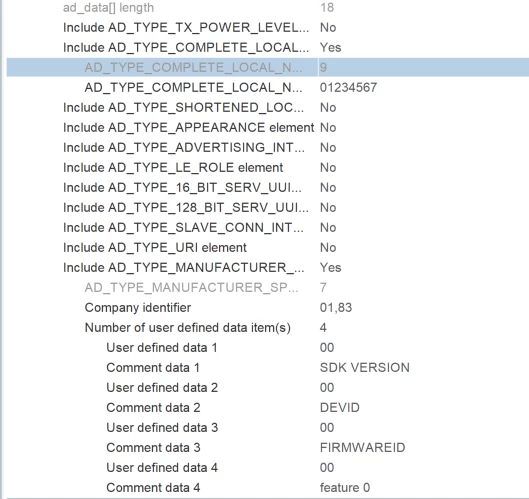
Task: Edit Comment data 1 SDK VERSION
Action: click(365, 367)
